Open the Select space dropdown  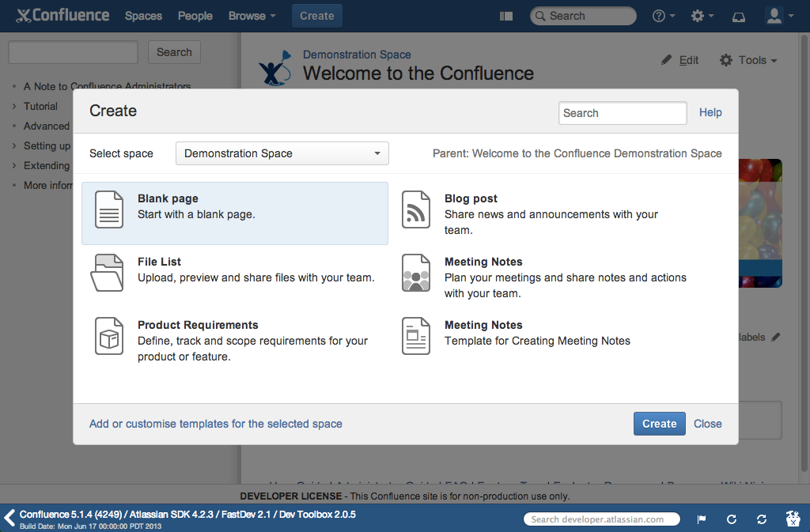tap(282, 153)
